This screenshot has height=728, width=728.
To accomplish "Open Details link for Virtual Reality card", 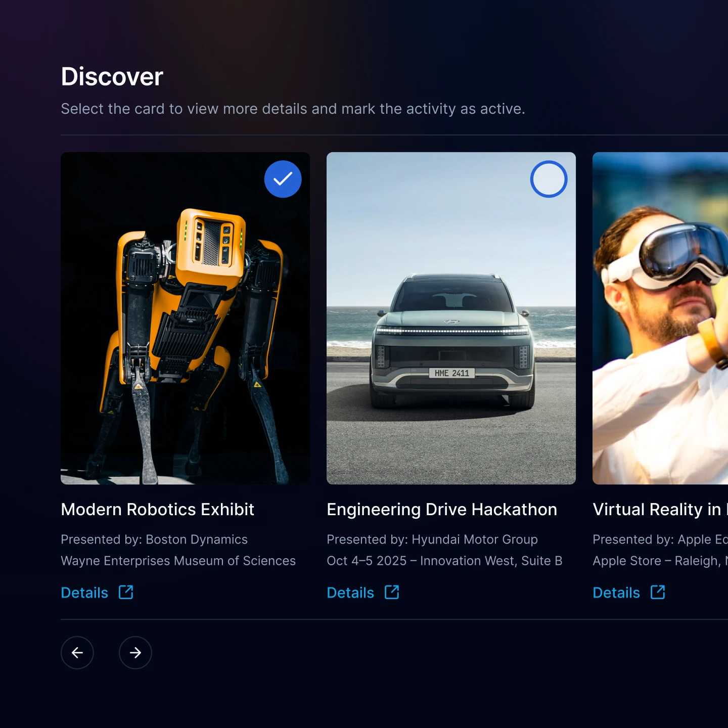I will 616,593.
